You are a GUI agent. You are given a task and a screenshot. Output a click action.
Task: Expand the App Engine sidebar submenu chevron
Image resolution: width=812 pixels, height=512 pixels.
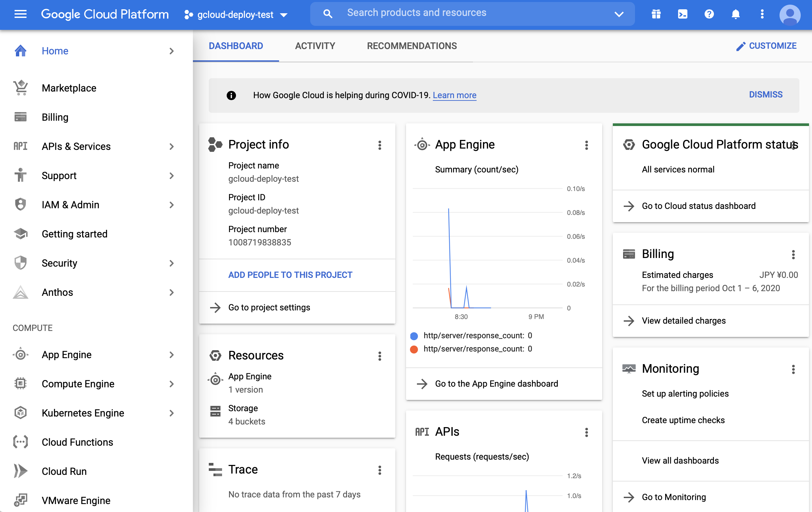[x=172, y=355]
